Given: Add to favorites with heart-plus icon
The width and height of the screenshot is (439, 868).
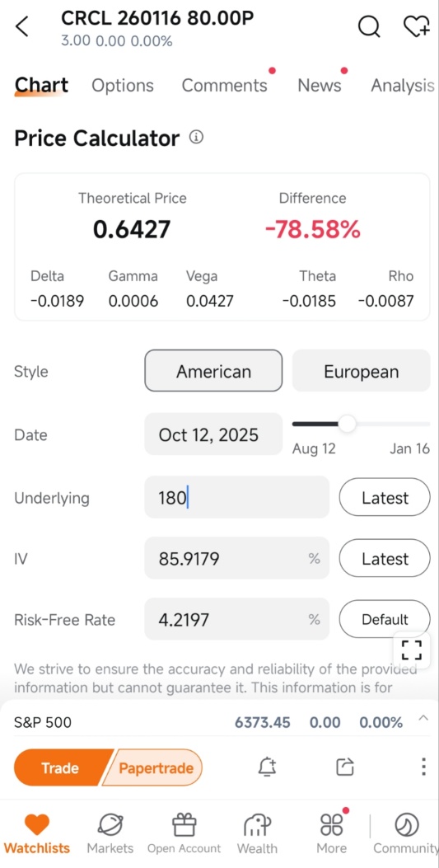Looking at the screenshot, I should [416, 26].
